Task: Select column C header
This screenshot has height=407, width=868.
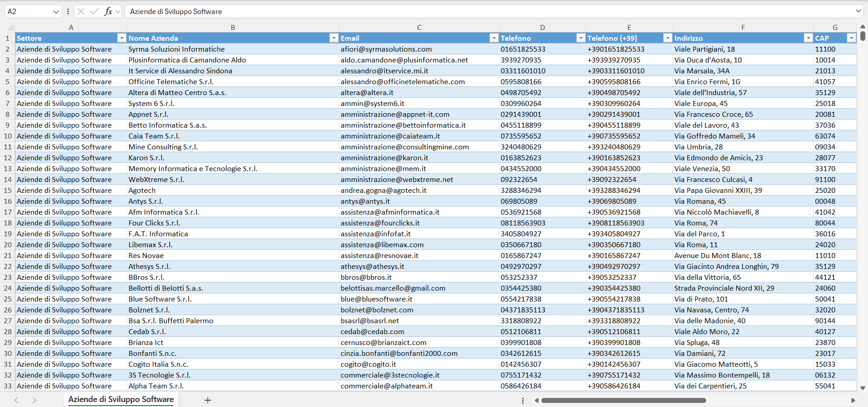Action: click(x=419, y=28)
